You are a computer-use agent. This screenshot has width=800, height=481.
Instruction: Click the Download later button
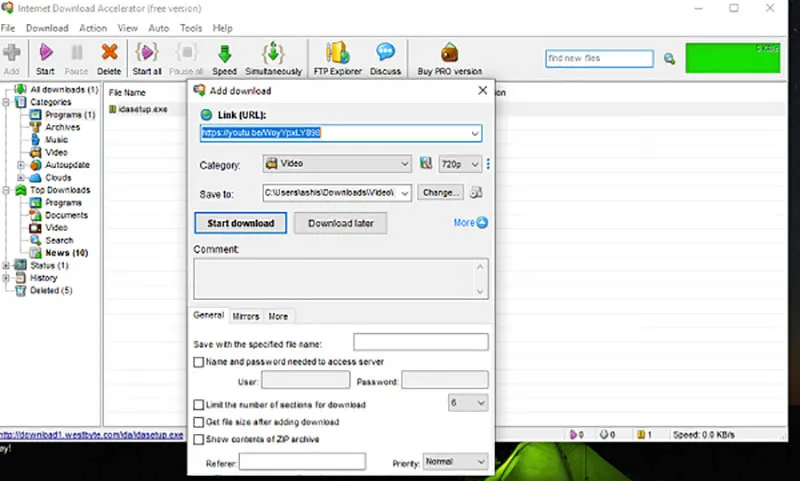tap(340, 223)
